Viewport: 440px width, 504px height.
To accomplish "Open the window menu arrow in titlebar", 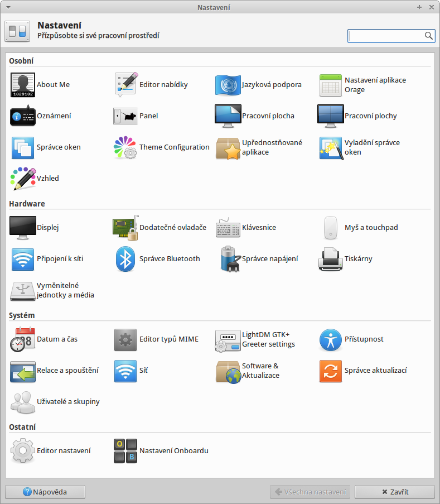I will pos(8,7).
